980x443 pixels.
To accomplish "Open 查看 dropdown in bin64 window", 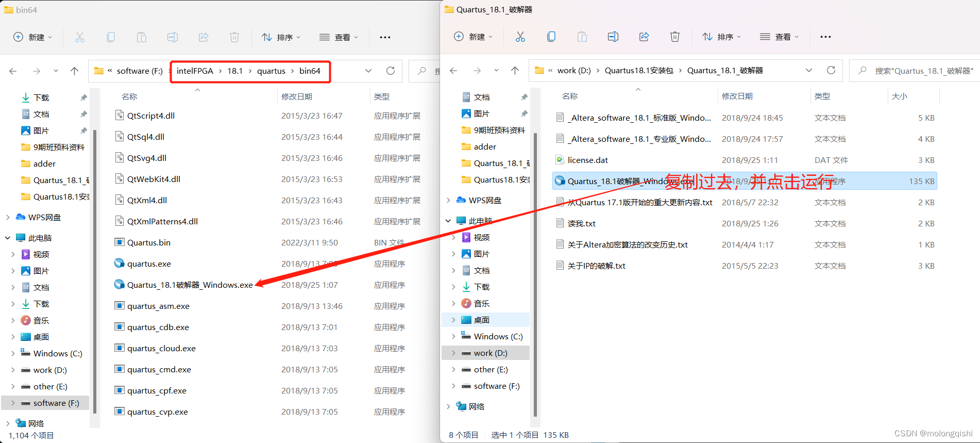I will click(x=339, y=37).
